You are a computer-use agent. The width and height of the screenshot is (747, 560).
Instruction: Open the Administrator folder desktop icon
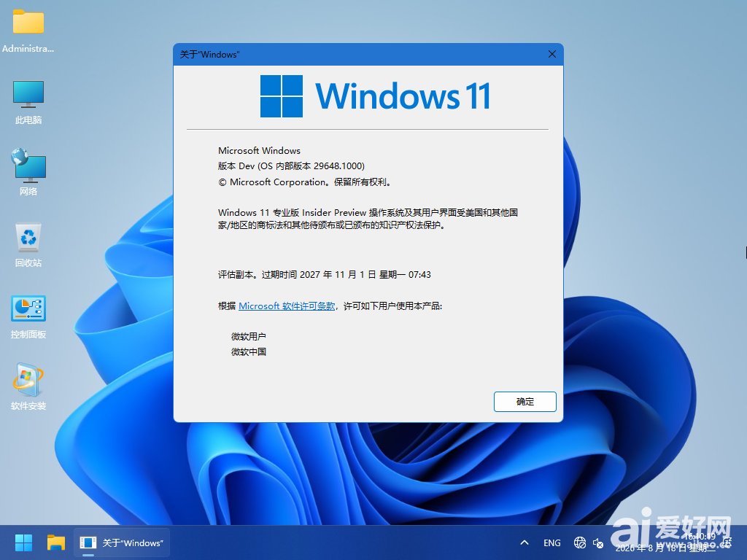point(28,31)
